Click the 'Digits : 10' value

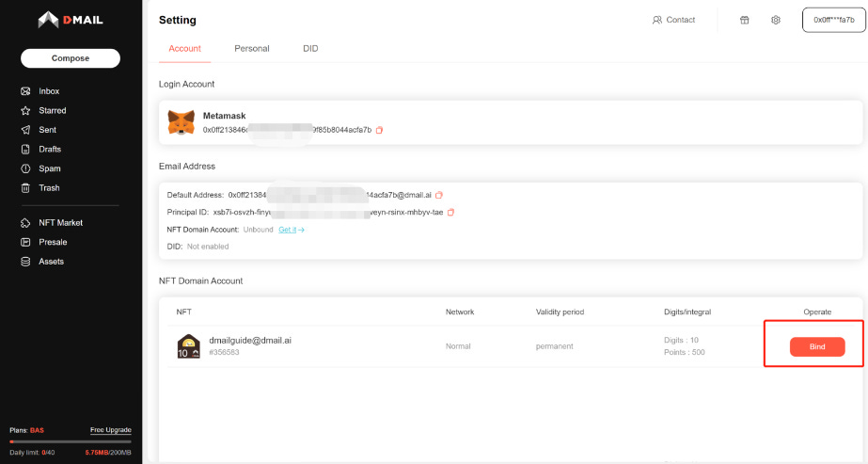coord(681,340)
